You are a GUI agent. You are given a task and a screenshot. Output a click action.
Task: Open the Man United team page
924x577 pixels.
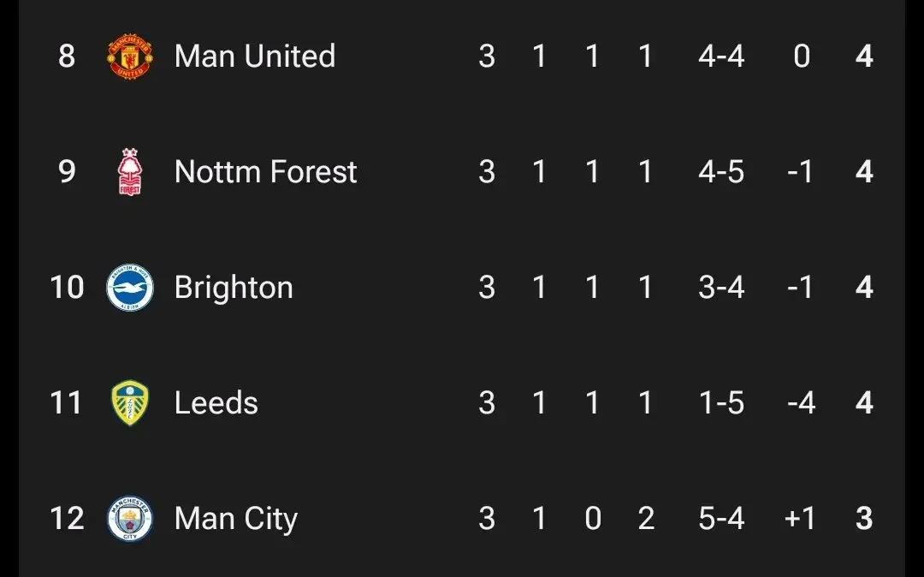pyautogui.click(x=254, y=57)
